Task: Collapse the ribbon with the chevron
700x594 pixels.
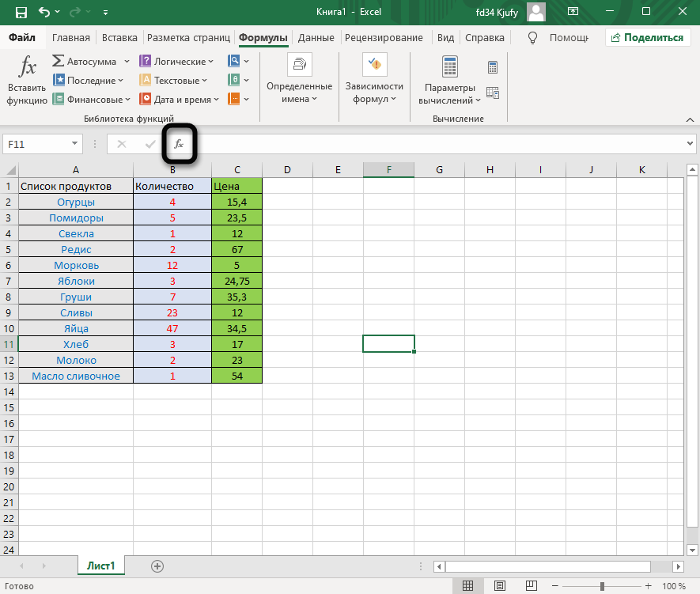Action: 690,119
